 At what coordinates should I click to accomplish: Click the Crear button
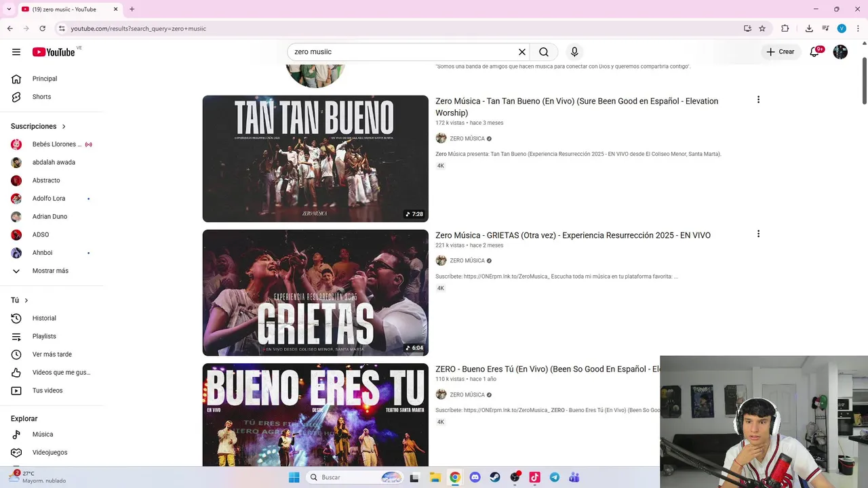click(780, 52)
